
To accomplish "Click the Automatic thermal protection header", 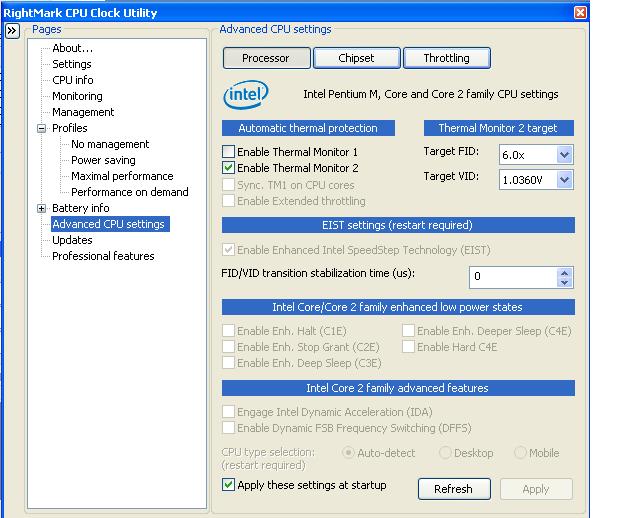I will [308, 128].
